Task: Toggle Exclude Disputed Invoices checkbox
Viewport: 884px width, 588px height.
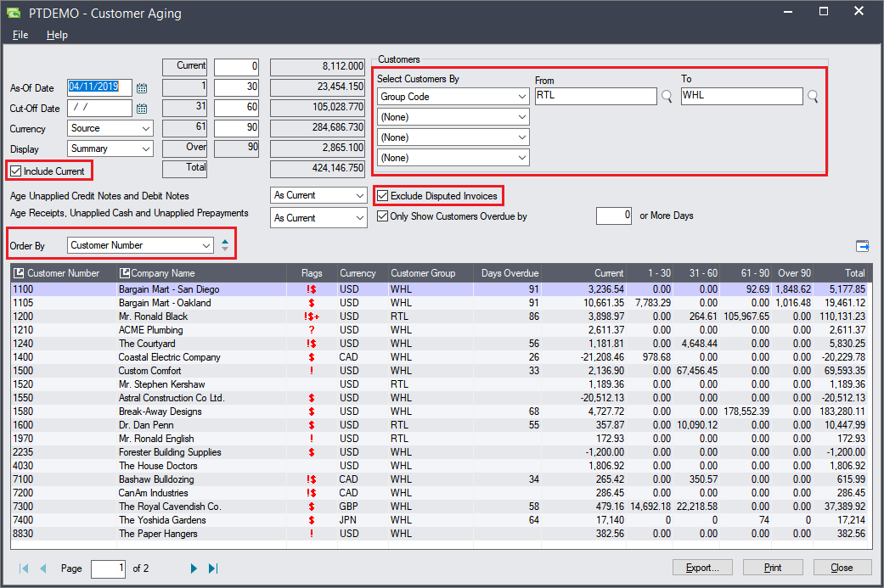Action: [383, 196]
